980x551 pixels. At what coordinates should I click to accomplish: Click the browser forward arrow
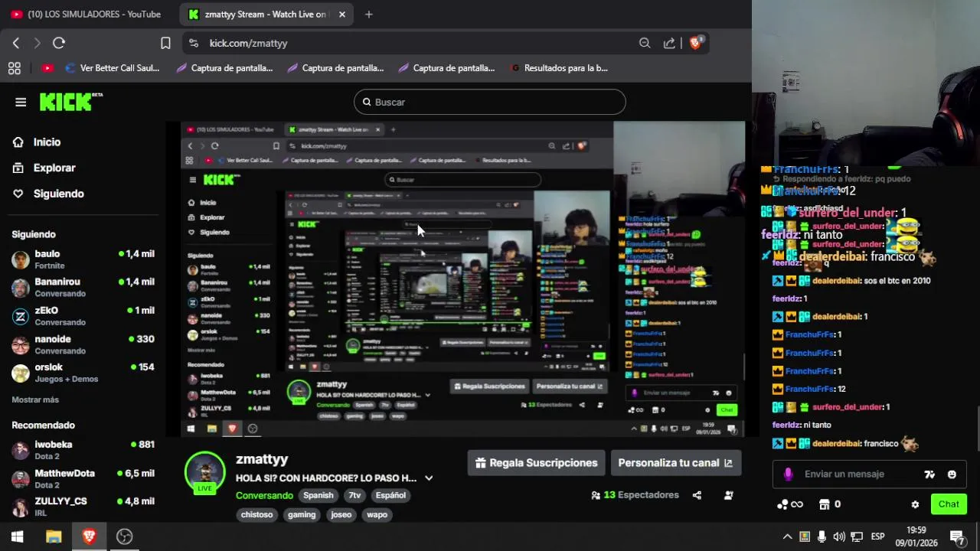coord(37,43)
